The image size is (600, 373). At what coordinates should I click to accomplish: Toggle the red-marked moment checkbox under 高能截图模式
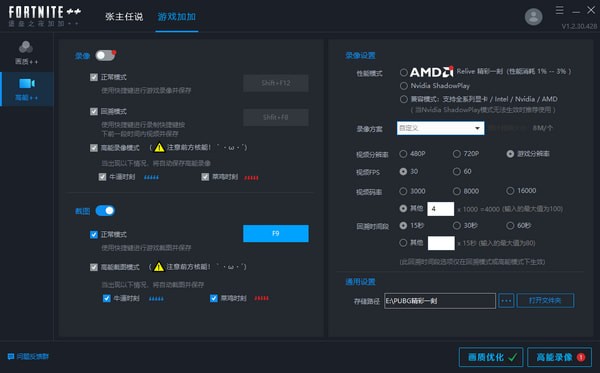coord(214,298)
